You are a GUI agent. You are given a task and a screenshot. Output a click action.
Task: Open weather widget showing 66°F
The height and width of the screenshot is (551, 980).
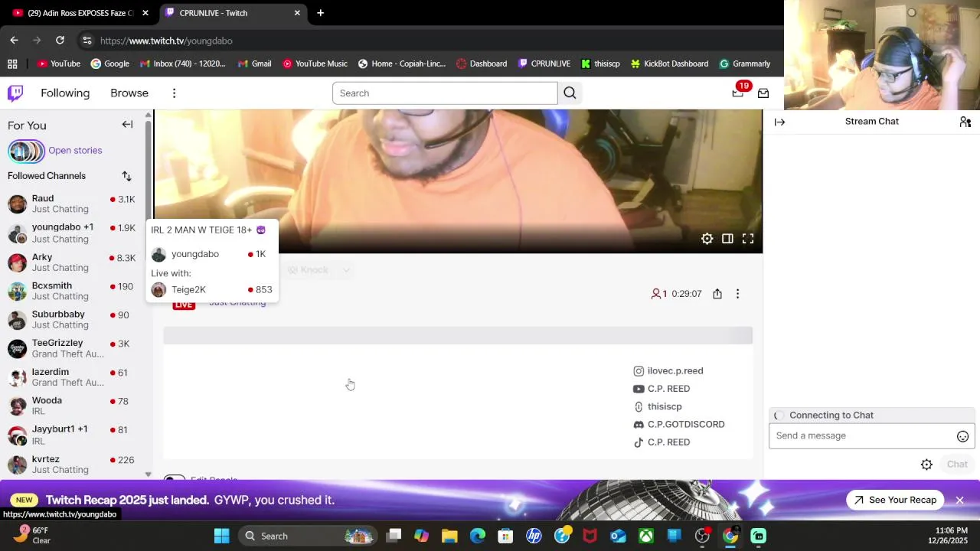pyautogui.click(x=31, y=536)
